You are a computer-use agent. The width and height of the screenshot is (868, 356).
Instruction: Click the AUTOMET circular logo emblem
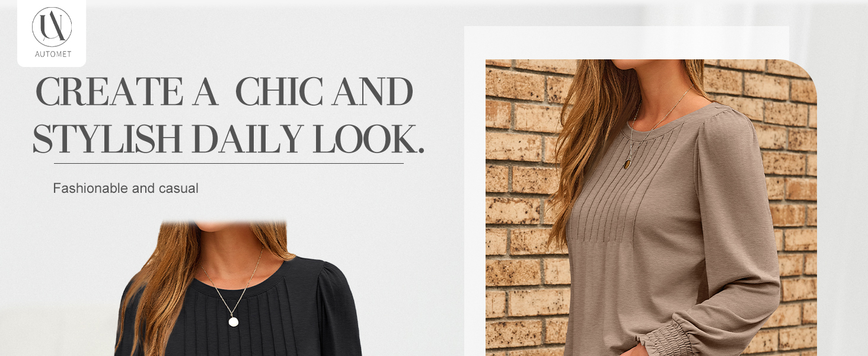[52, 27]
